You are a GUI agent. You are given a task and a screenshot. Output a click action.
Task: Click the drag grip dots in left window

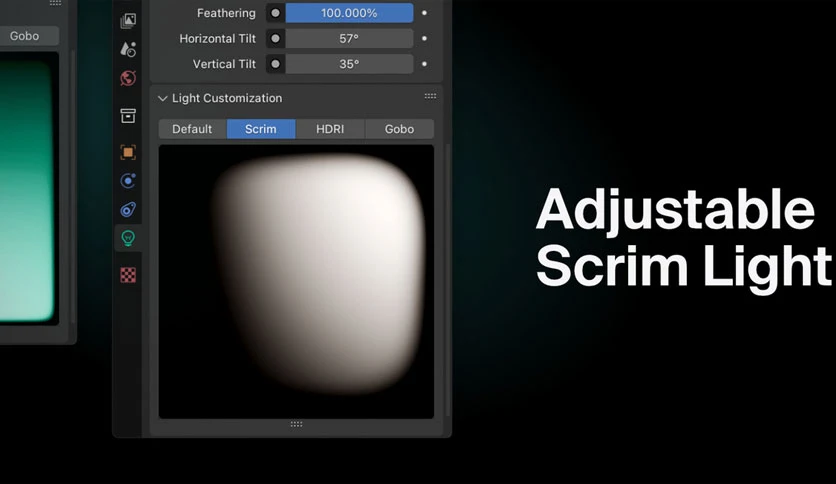(55, 3)
